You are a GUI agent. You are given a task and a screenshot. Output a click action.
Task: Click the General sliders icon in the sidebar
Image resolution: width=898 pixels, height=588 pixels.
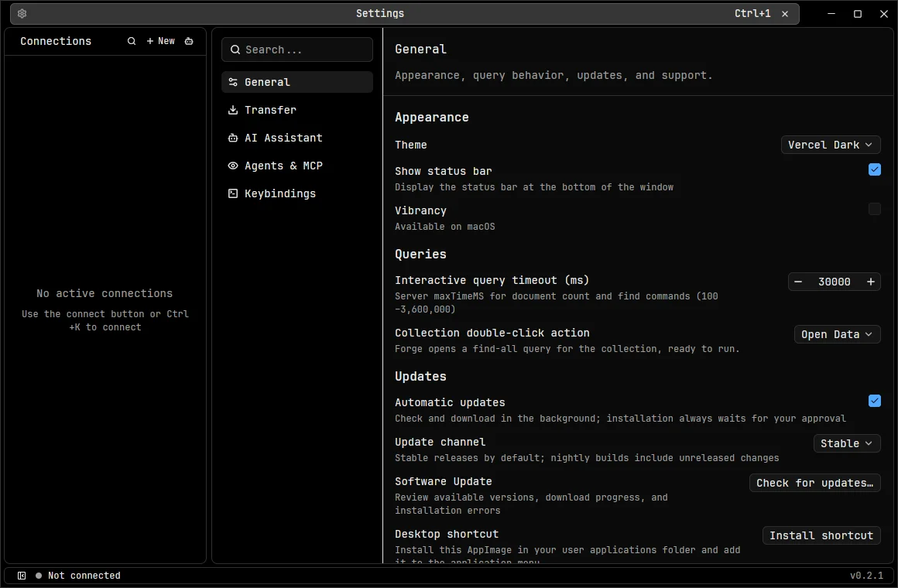point(233,82)
